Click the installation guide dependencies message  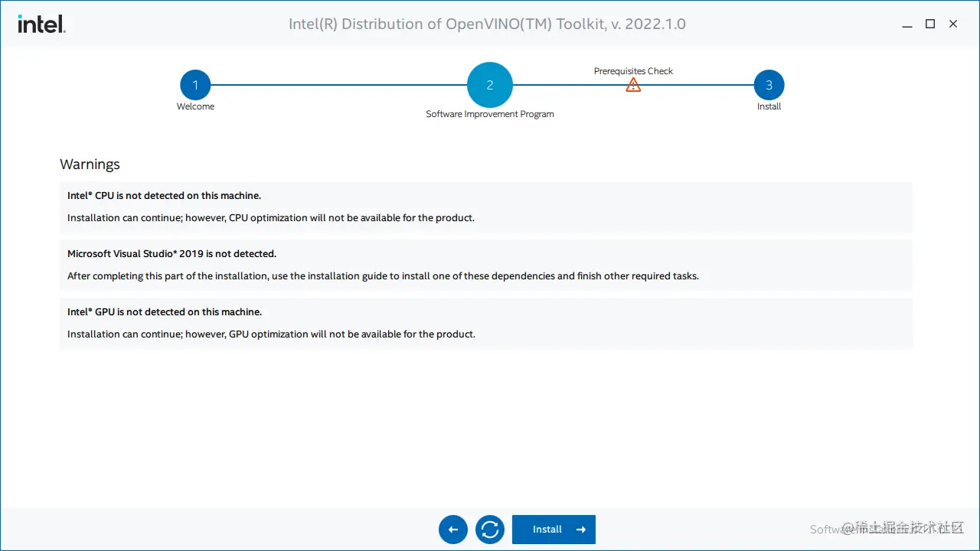point(383,276)
